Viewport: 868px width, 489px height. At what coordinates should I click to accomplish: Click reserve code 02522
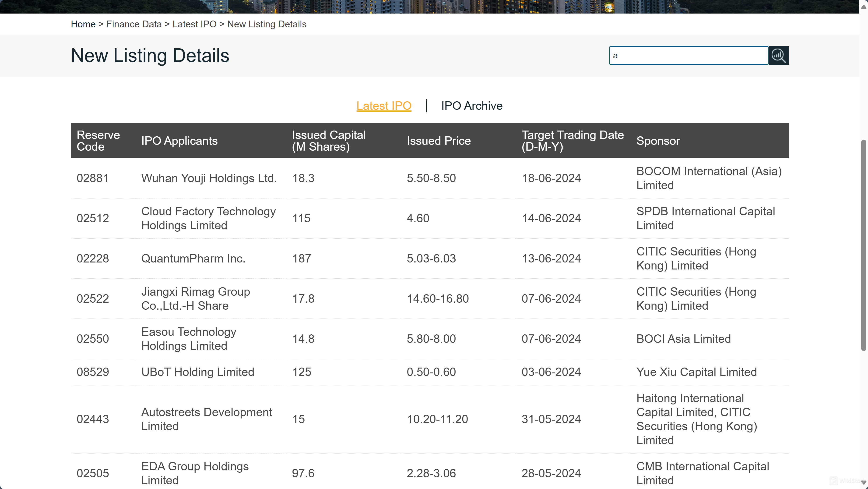(x=93, y=298)
